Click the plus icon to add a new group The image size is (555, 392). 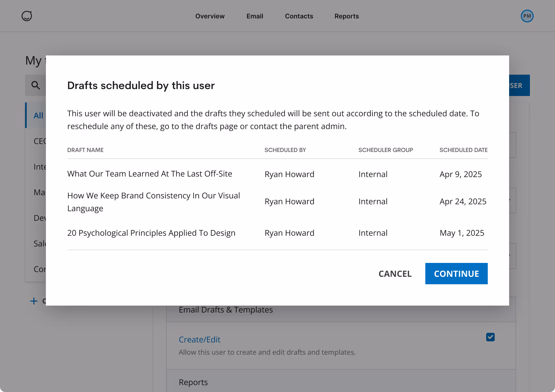[x=34, y=301]
